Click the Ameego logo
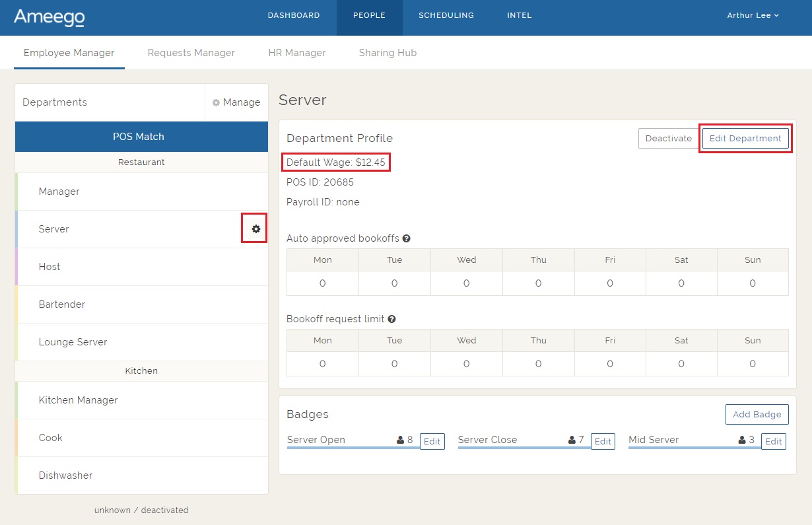 tap(49, 17)
